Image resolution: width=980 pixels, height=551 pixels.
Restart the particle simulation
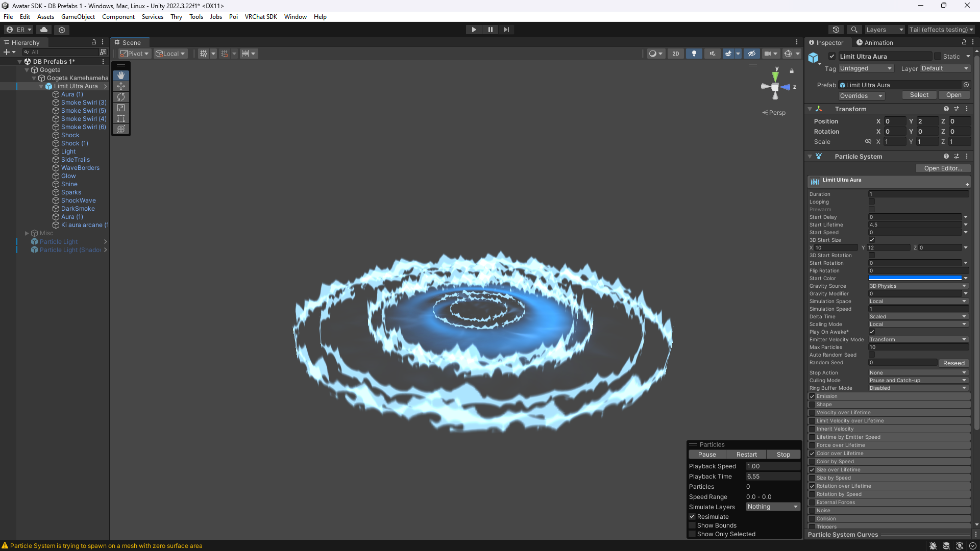point(746,454)
